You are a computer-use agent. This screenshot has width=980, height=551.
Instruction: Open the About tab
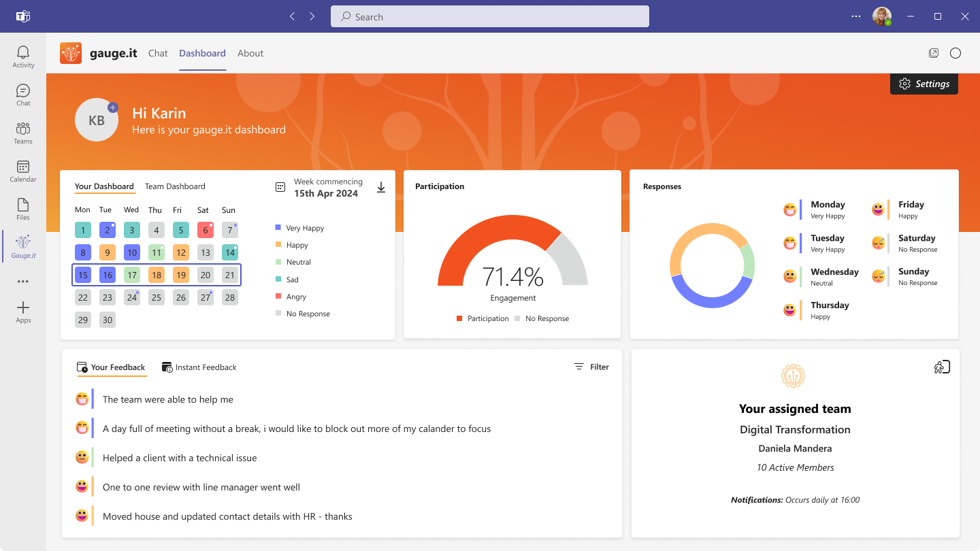pyautogui.click(x=250, y=53)
